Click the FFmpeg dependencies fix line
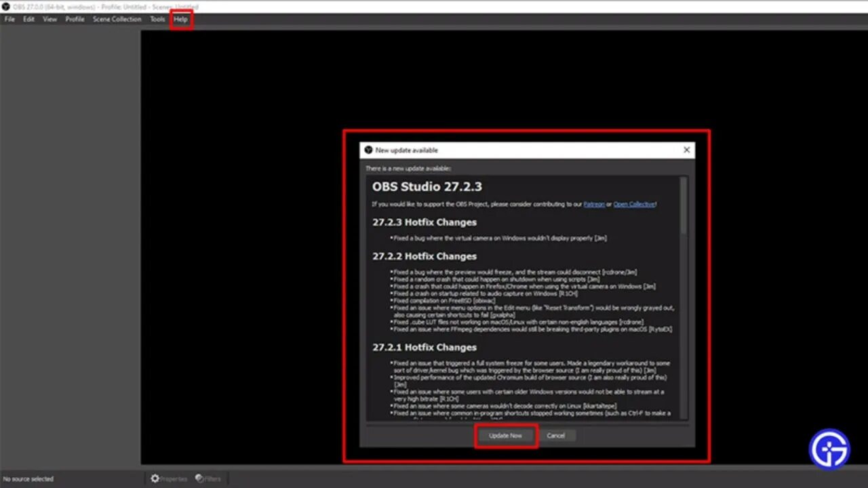Viewport: 868px width, 488px height. click(x=532, y=329)
